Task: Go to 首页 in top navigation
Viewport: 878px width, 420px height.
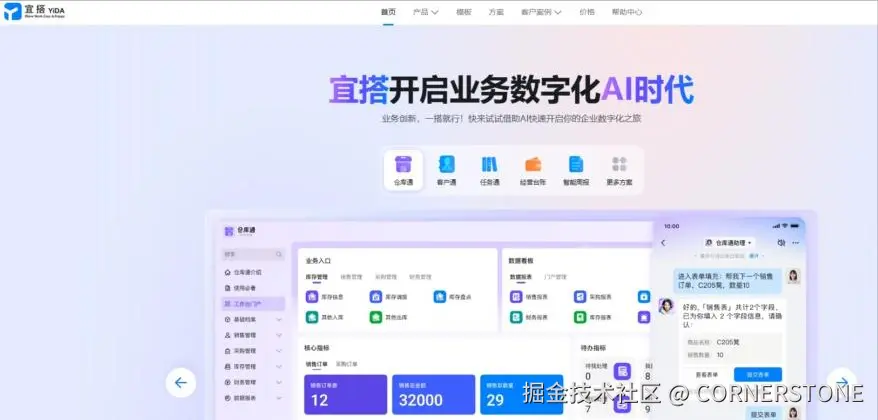Action: 388,12
